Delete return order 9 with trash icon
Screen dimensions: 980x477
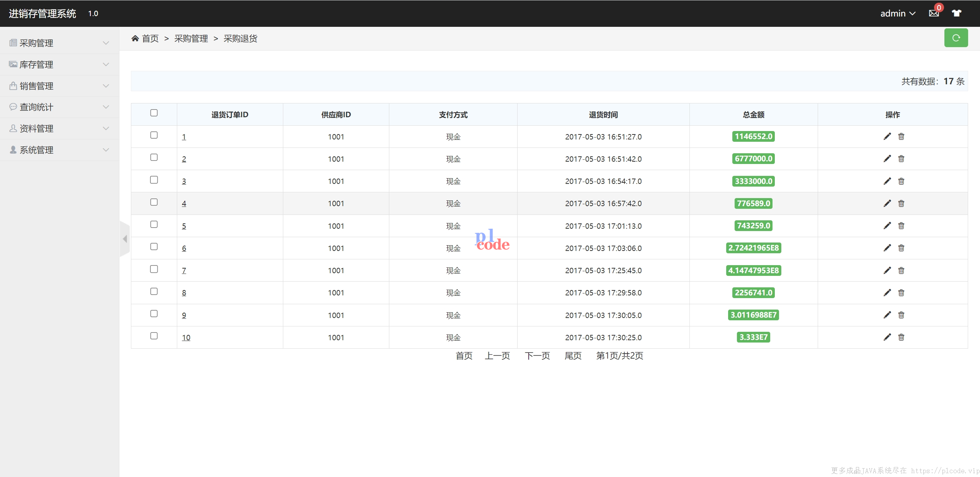click(x=901, y=315)
